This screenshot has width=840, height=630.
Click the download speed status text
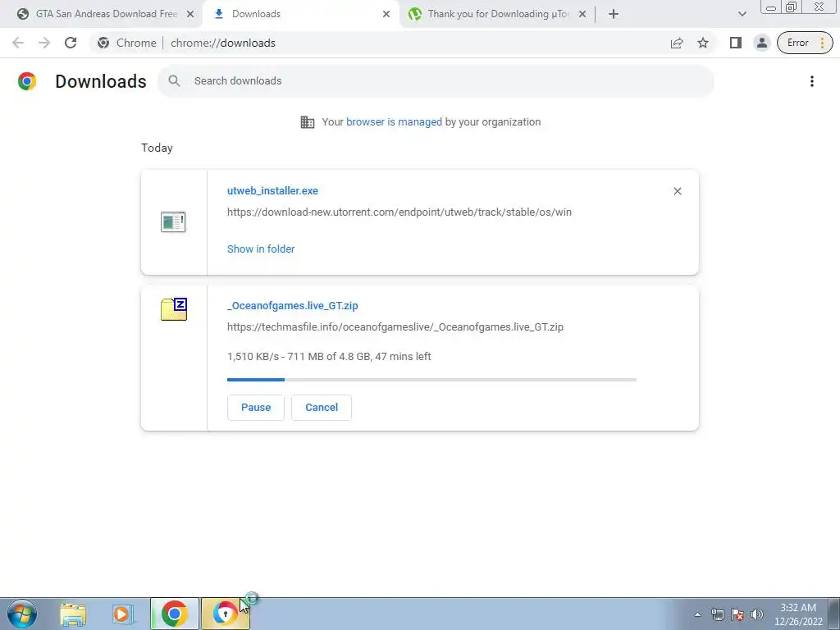point(329,356)
